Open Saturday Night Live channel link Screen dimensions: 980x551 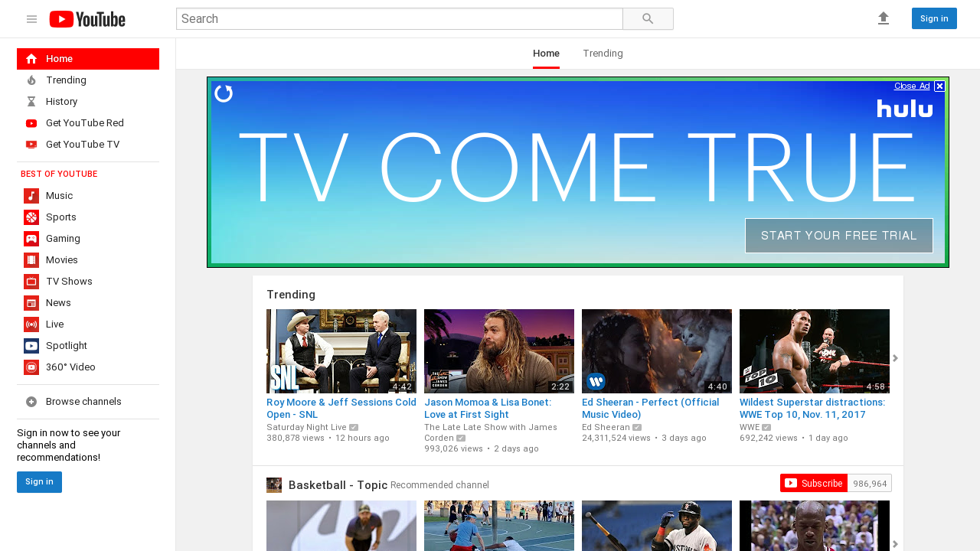[x=306, y=427]
